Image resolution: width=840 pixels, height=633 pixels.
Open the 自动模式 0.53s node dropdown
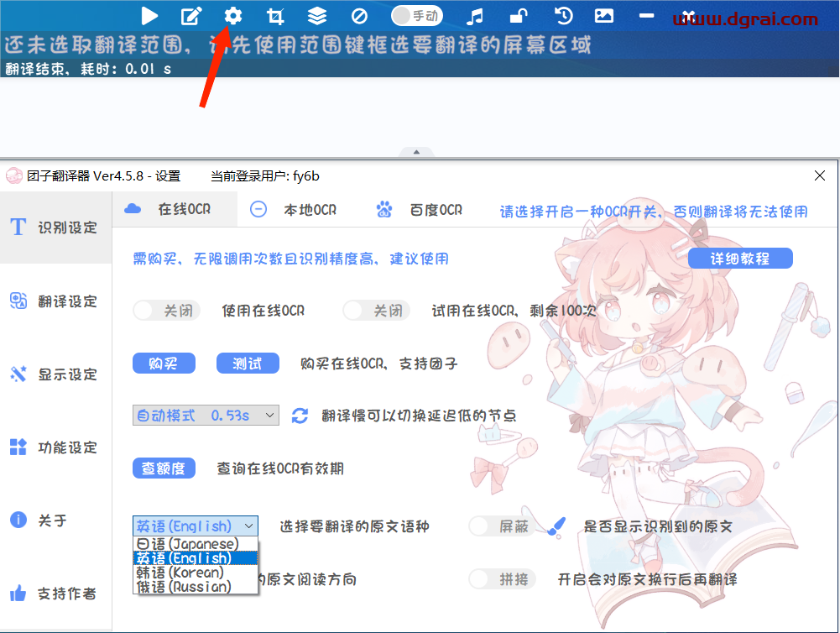206,416
